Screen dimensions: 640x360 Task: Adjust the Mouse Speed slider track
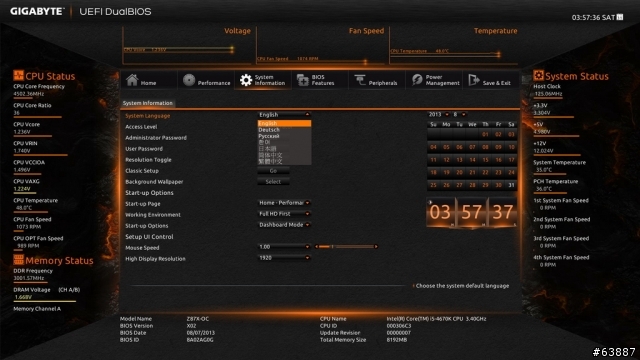click(346, 247)
